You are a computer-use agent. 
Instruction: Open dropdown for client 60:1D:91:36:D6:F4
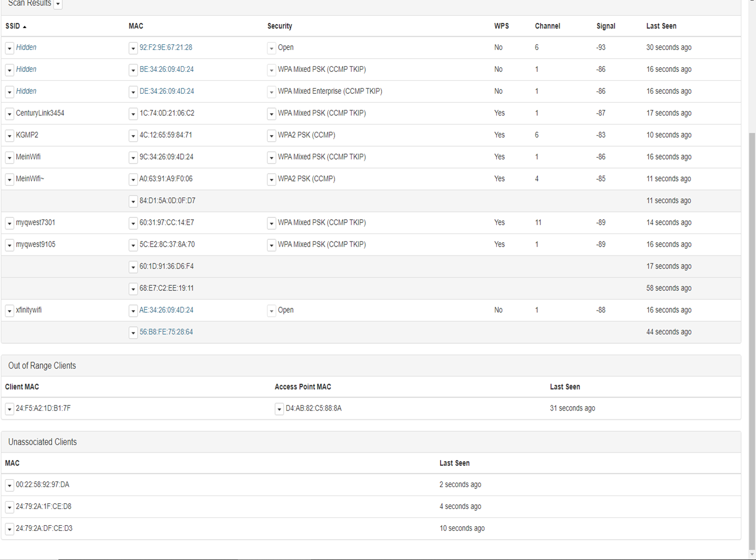[x=133, y=267]
